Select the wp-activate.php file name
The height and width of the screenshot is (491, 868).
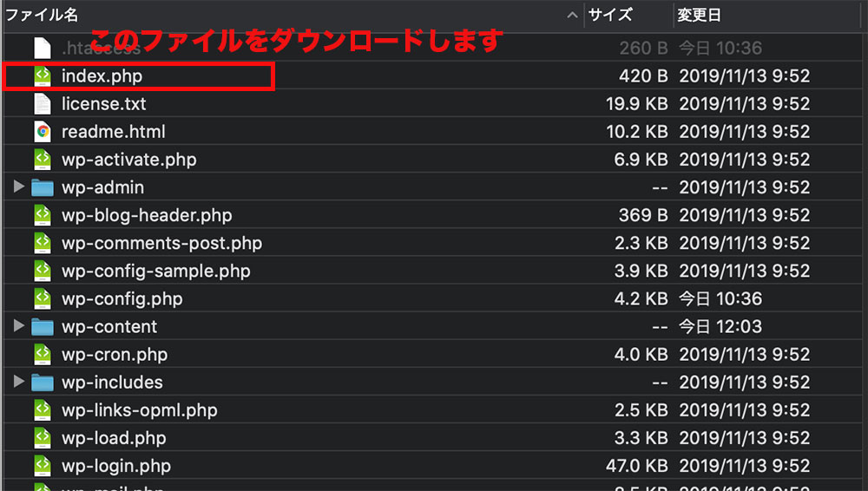tap(129, 160)
